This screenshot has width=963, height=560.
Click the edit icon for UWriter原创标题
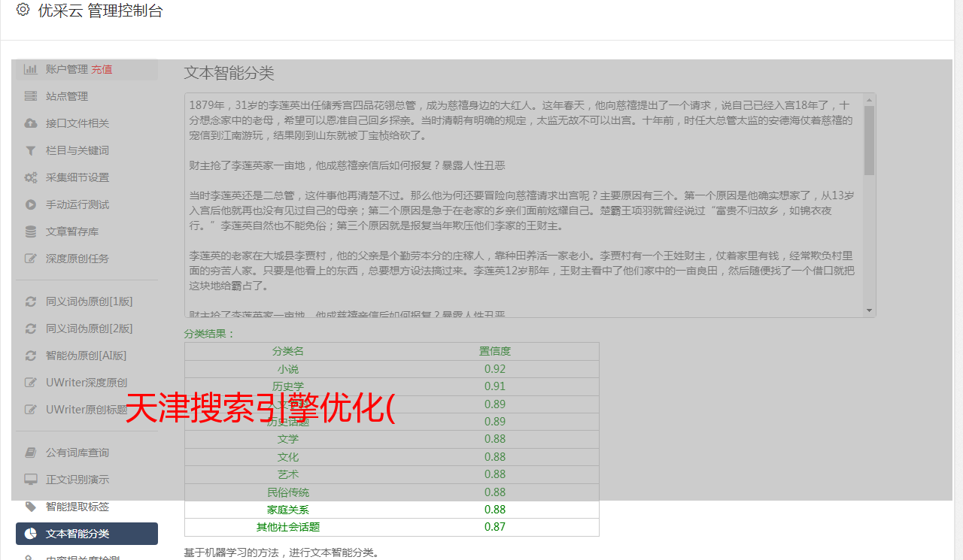pos(30,410)
